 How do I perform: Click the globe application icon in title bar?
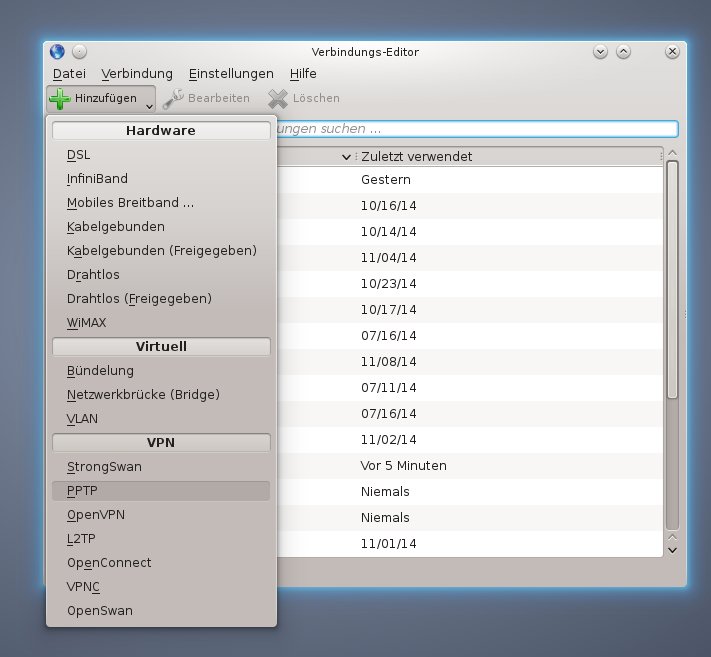point(56,52)
